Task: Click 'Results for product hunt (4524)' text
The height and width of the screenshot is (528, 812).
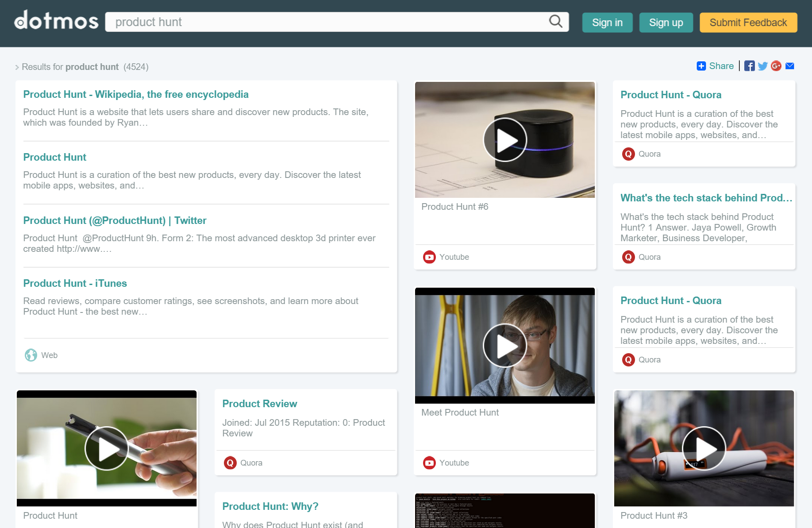Action: click(x=85, y=67)
